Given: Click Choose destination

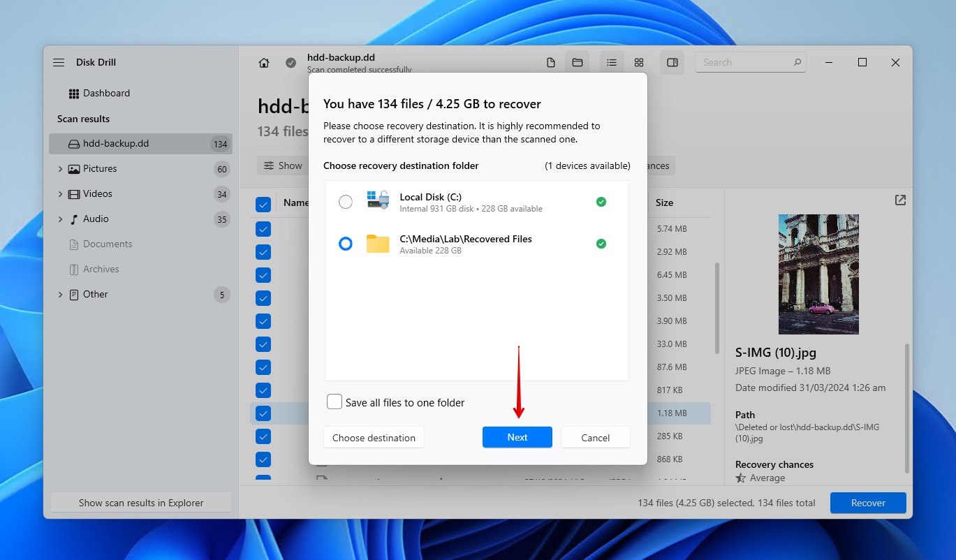Looking at the screenshot, I should (373, 437).
